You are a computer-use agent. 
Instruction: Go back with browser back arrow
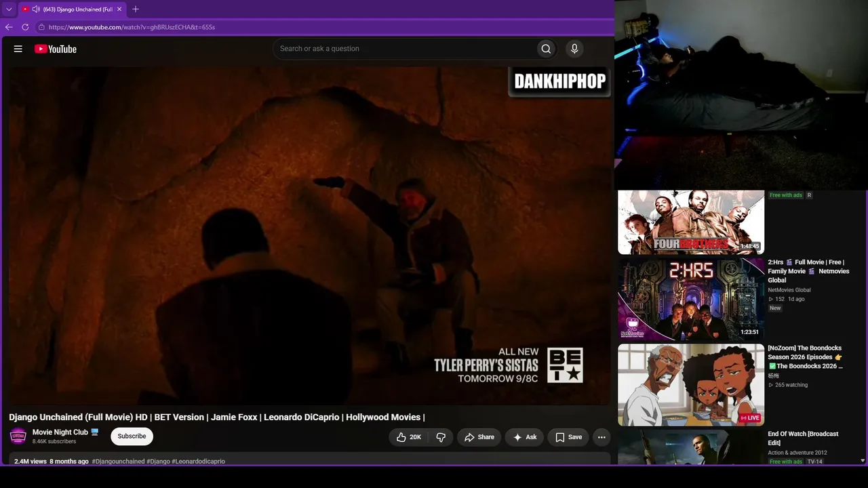9,27
